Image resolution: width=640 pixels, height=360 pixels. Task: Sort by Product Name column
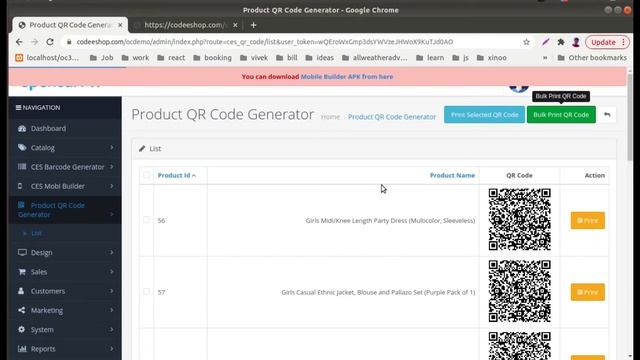[452, 175]
